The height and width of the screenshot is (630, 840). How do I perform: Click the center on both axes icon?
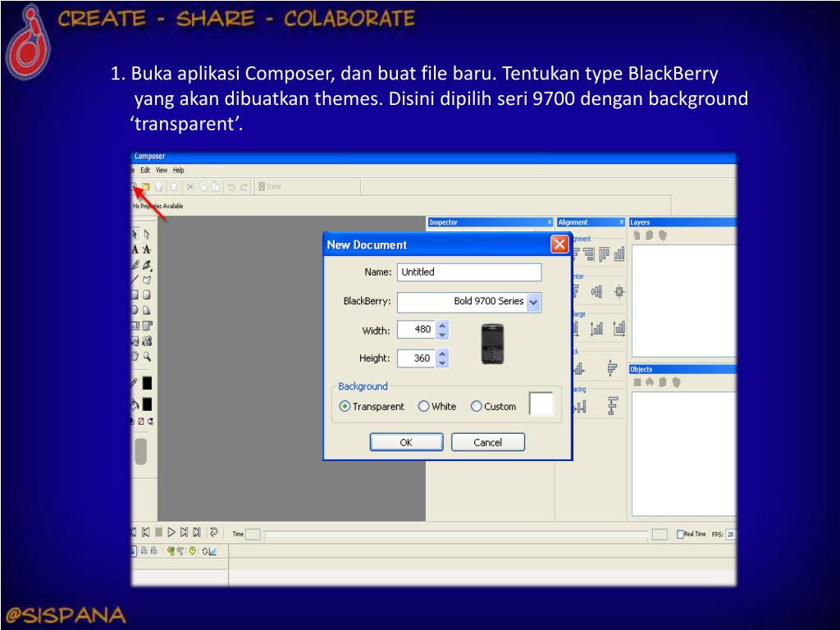[x=619, y=292]
